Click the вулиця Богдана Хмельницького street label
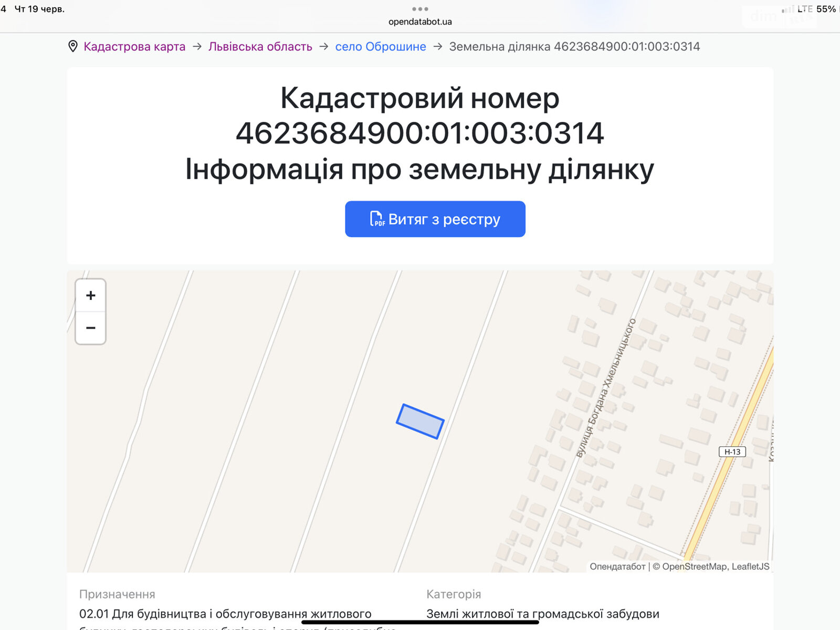The height and width of the screenshot is (630, 840). coord(606,387)
